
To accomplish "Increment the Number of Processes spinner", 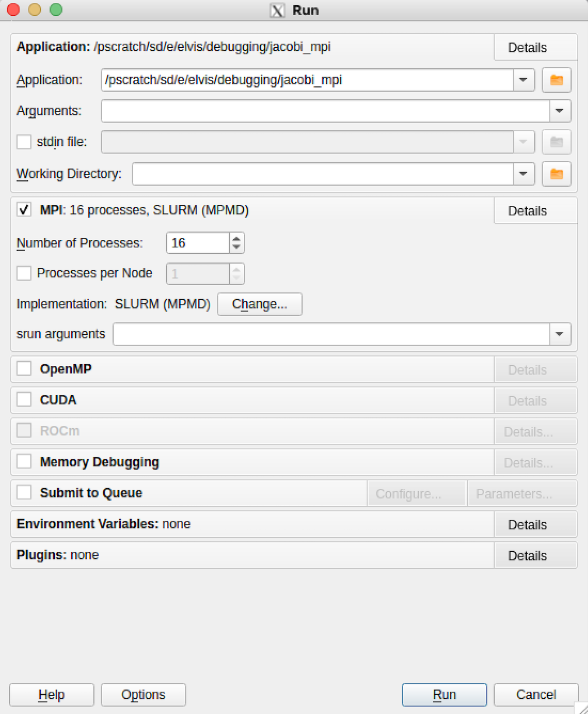I will [x=236, y=238].
